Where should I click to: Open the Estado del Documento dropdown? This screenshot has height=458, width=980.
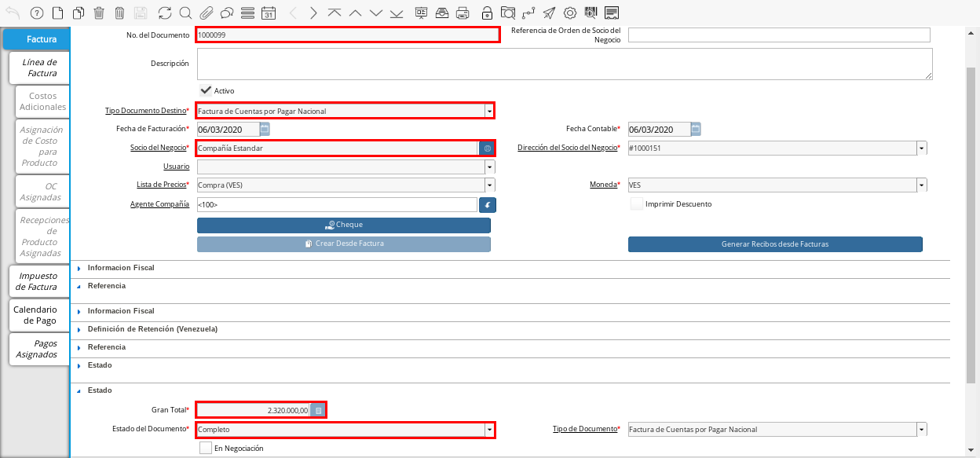[x=489, y=430]
